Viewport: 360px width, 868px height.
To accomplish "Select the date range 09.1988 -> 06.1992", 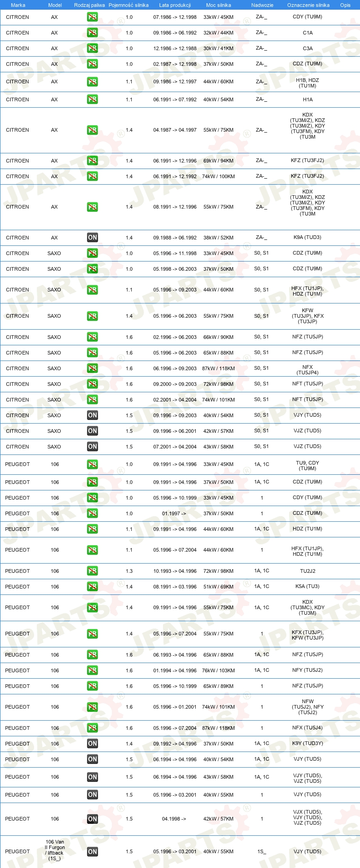I will click(x=175, y=238).
